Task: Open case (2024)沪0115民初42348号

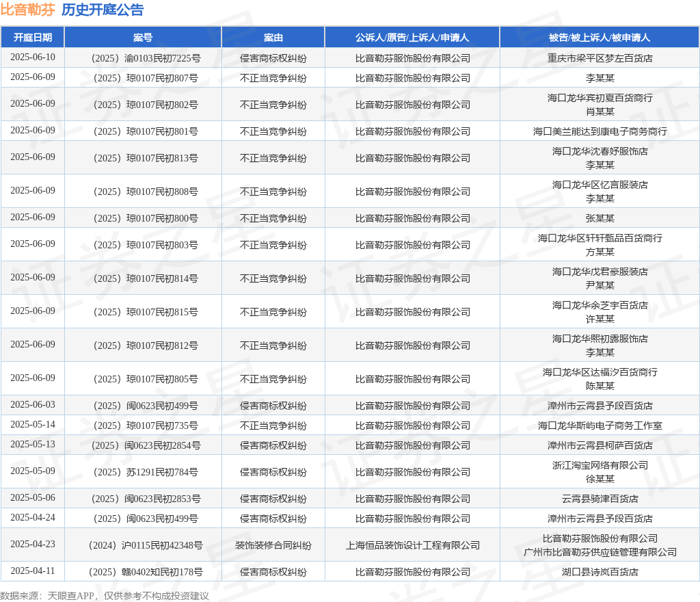Action: pyautogui.click(x=143, y=545)
